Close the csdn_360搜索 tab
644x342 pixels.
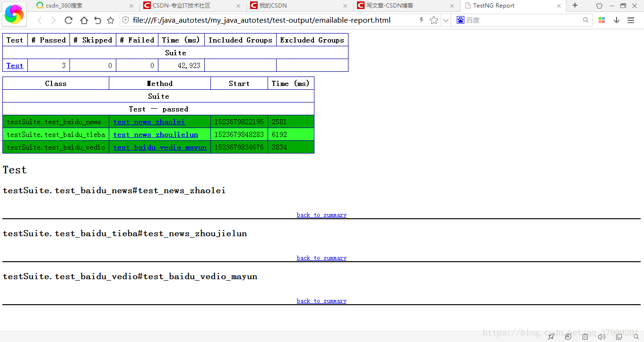coord(131,6)
